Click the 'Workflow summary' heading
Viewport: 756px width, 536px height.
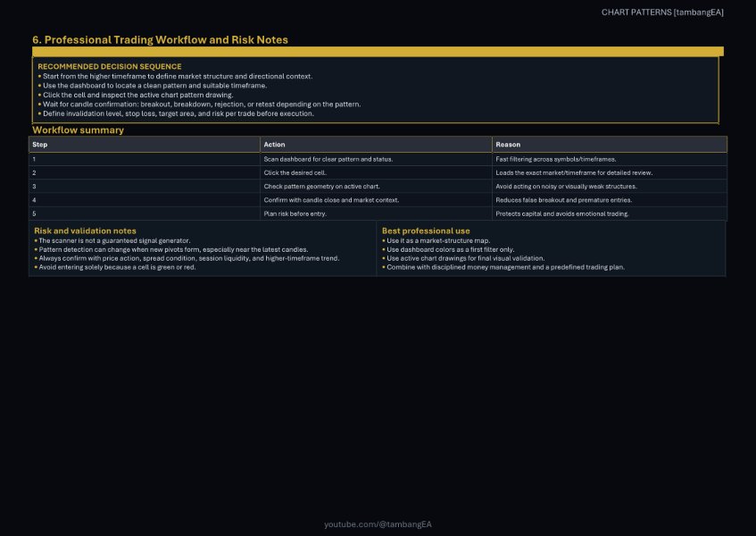(79, 130)
